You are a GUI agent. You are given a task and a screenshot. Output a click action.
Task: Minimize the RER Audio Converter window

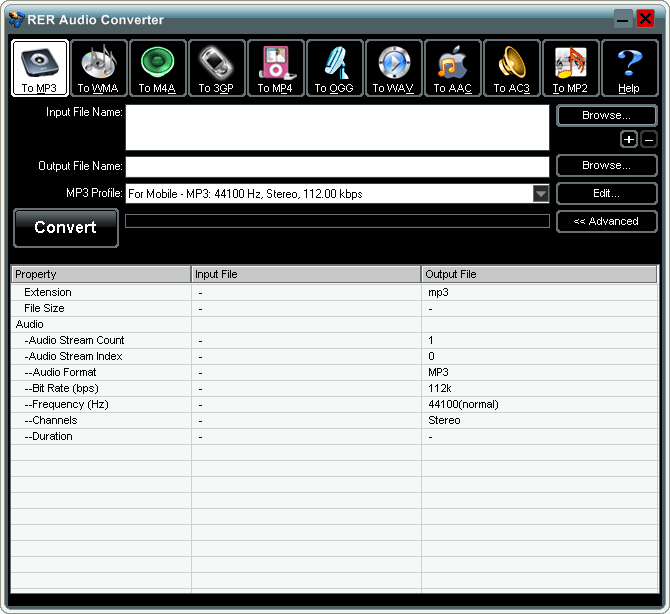coord(623,19)
